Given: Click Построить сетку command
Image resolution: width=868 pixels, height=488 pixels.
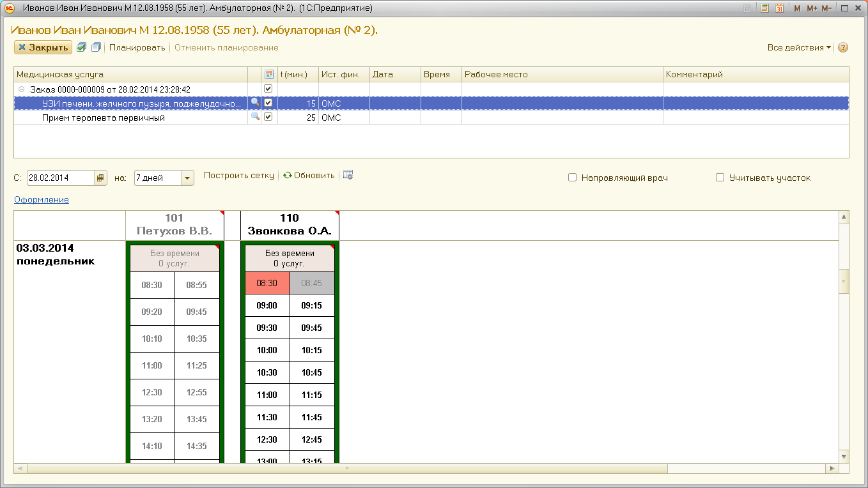Looking at the screenshot, I should pyautogui.click(x=238, y=175).
